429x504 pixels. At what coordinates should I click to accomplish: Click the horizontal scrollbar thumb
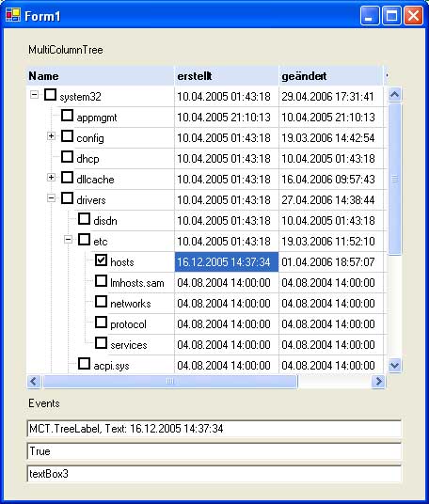(170, 382)
